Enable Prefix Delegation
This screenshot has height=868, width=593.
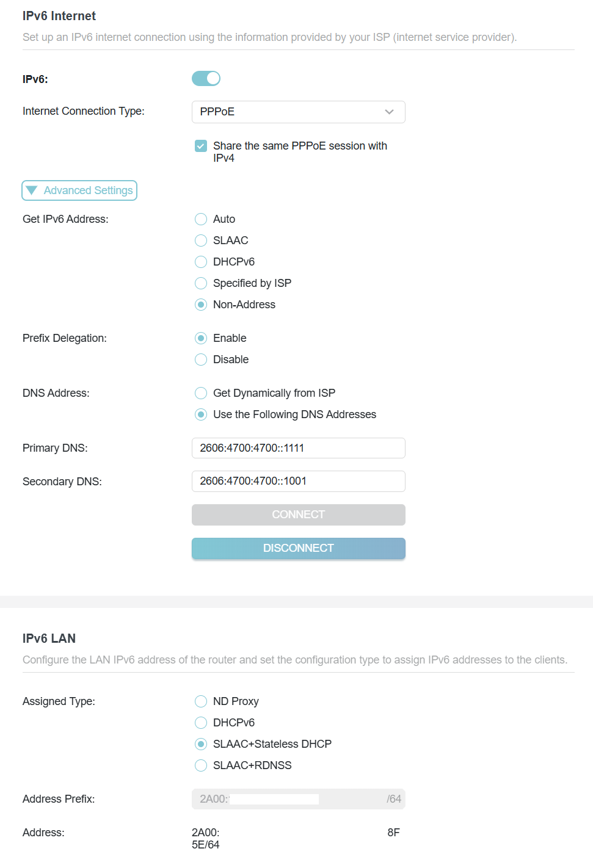point(201,338)
